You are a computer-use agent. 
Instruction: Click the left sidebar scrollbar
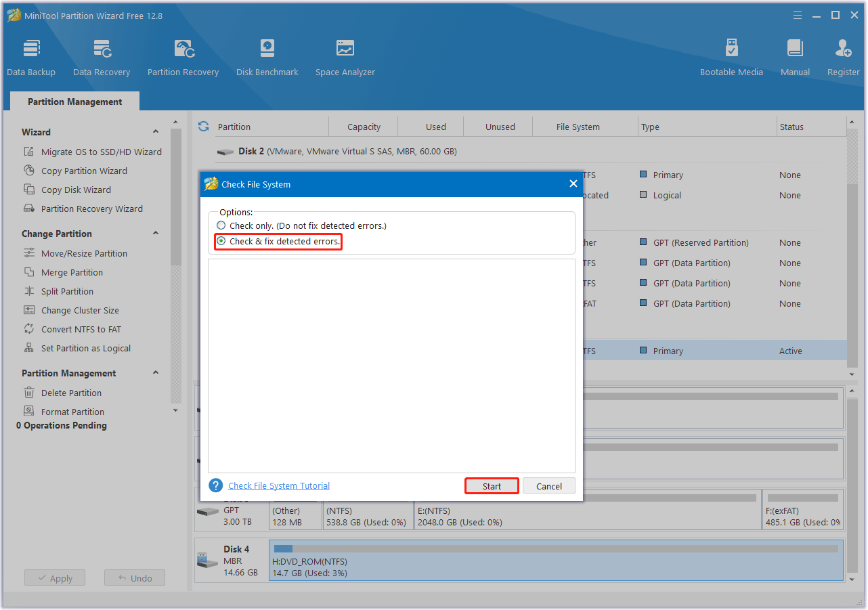[x=176, y=196]
